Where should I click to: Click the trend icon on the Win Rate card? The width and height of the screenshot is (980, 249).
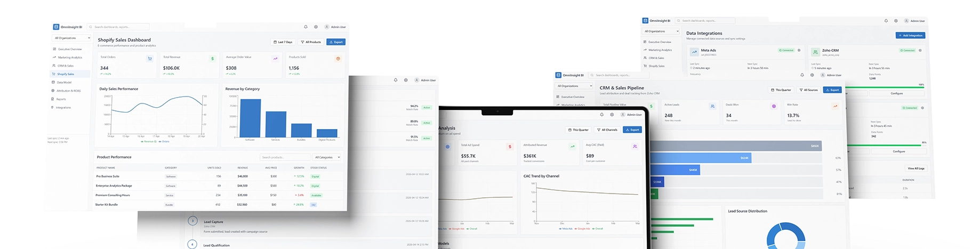point(835,106)
